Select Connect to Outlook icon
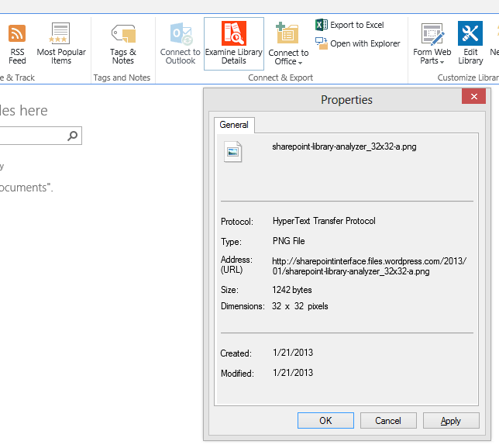The image size is (499, 448). tap(180, 43)
